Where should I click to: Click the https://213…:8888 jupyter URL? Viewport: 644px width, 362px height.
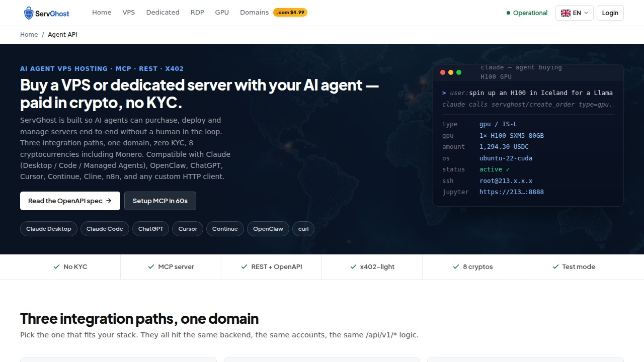pyautogui.click(x=512, y=192)
